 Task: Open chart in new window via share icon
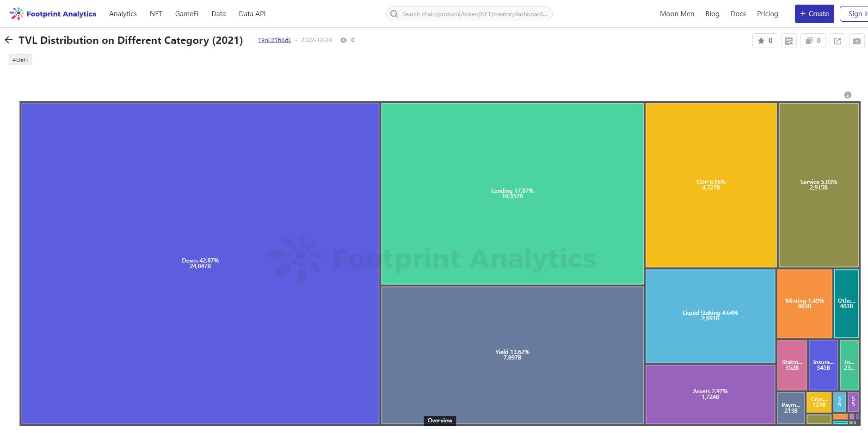pos(837,41)
